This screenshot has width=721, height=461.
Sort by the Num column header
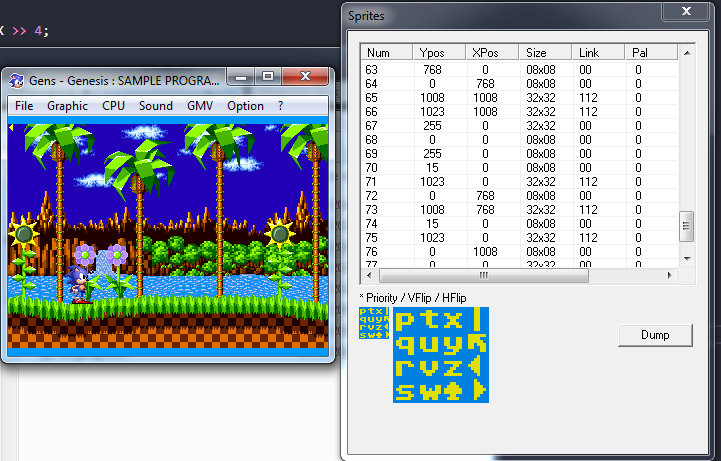(x=386, y=52)
